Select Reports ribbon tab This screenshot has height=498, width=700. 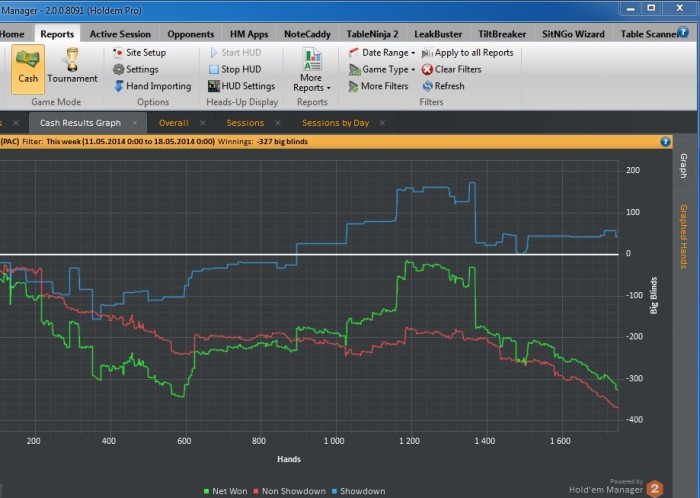pos(57,34)
